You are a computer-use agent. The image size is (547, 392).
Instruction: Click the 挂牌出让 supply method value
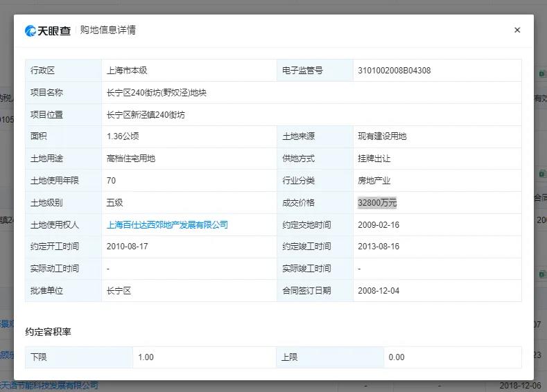[374, 159]
